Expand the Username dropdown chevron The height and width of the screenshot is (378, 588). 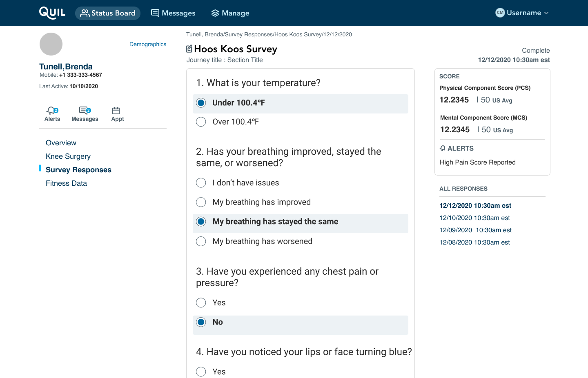(x=546, y=13)
